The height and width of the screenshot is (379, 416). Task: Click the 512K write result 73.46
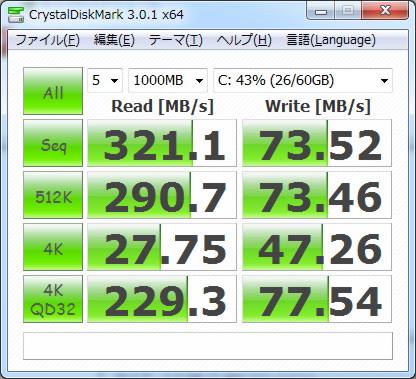[317, 195]
